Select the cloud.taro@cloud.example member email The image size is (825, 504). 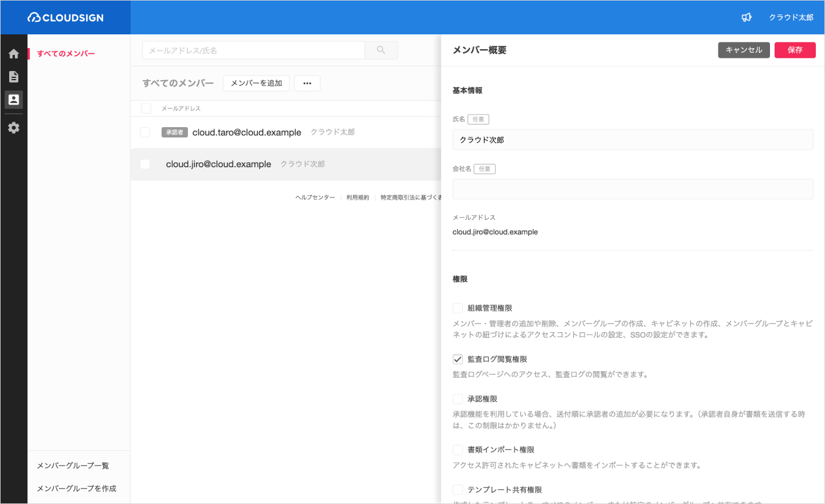coord(246,132)
